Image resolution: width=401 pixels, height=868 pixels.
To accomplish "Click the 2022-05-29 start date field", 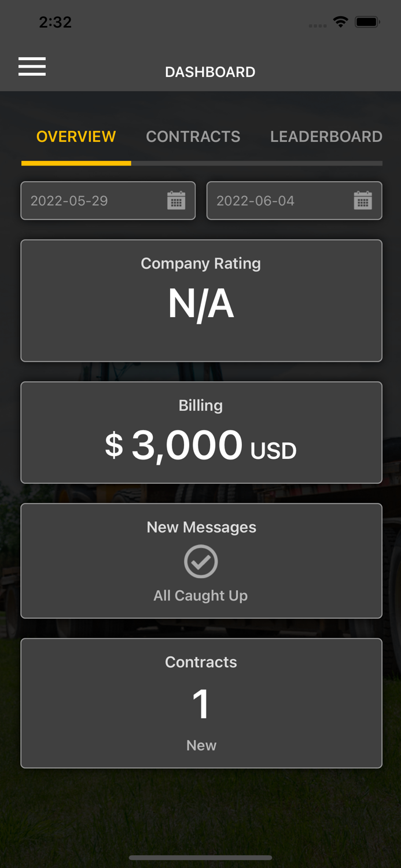I will click(x=93, y=201).
